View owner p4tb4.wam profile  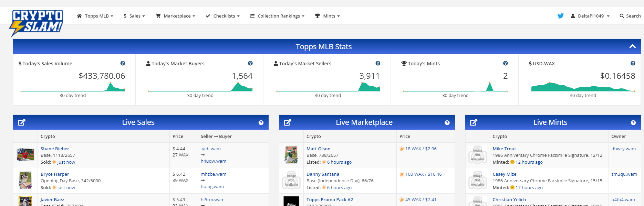coord(623,199)
